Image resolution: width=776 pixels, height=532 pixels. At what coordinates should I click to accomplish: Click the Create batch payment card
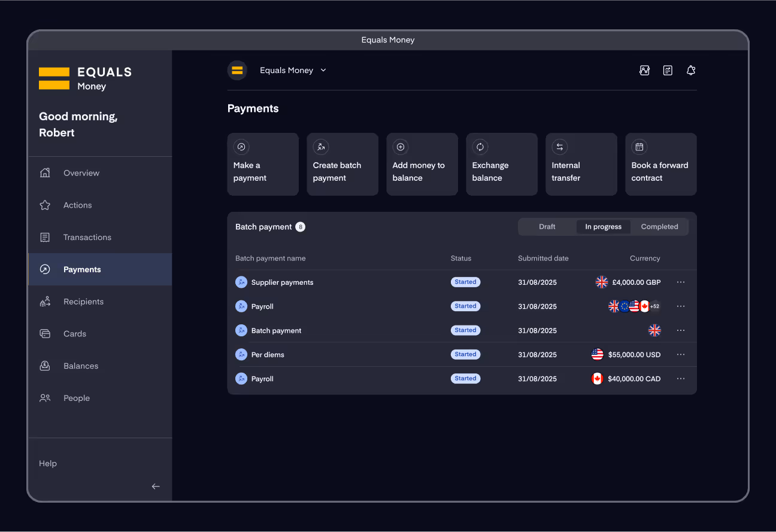pos(342,164)
